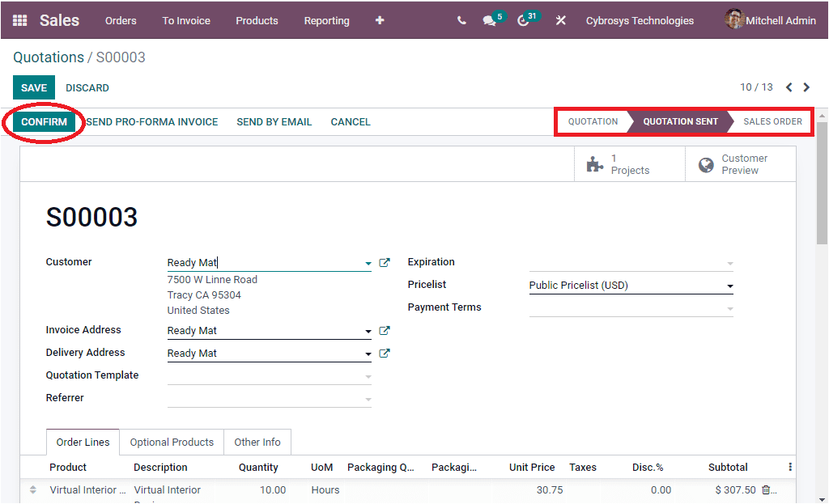This screenshot has width=829, height=504.
Task: Open the apps menu grid icon
Action: [x=19, y=19]
